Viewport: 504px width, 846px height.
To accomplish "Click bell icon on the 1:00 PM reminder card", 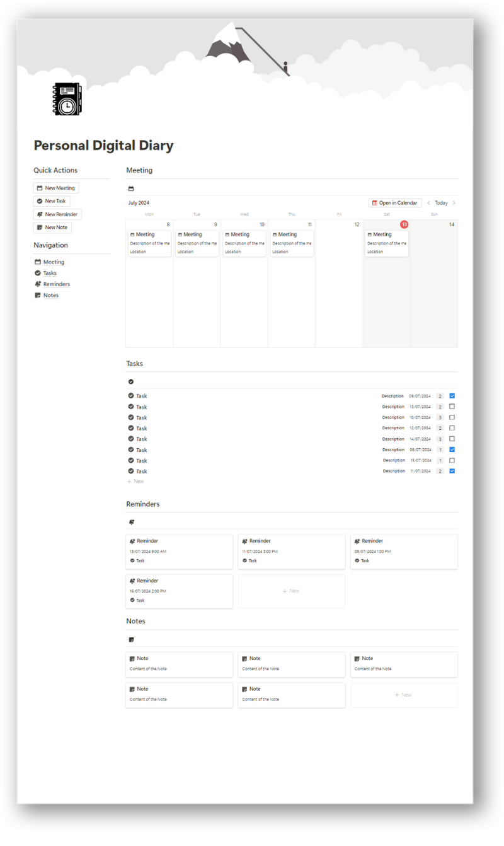I will click(x=357, y=541).
